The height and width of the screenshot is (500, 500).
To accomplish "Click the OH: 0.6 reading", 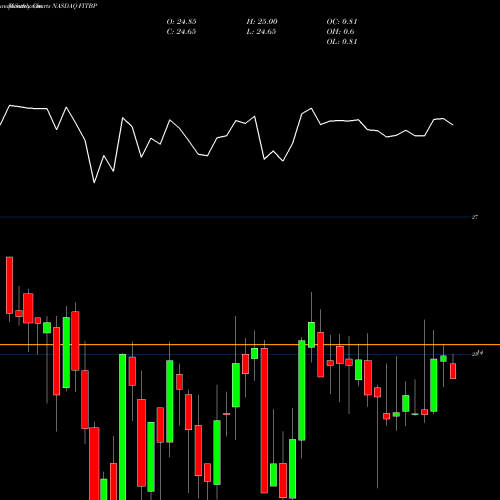I will coord(340,32).
